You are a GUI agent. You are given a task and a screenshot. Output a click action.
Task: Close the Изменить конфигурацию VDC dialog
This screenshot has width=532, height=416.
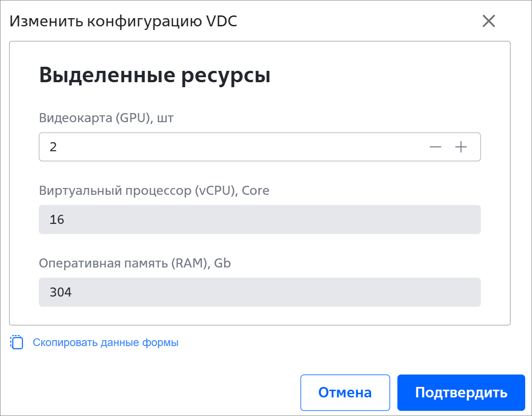(488, 21)
